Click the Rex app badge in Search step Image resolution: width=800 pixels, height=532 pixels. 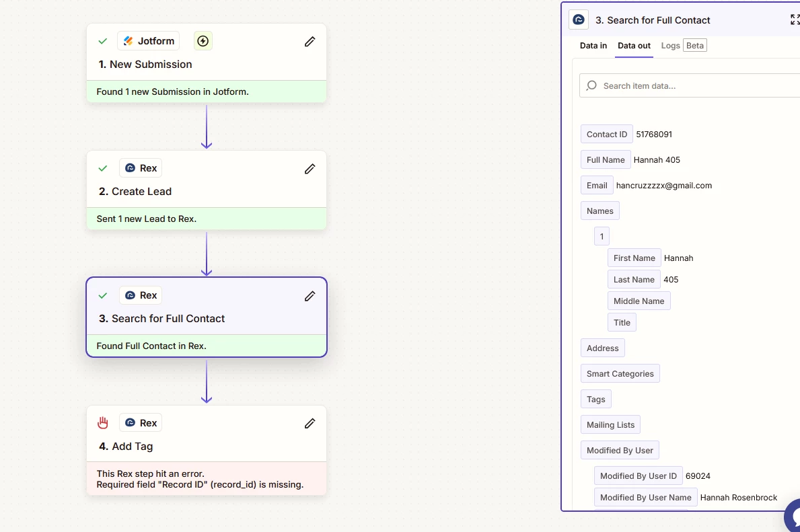click(141, 295)
